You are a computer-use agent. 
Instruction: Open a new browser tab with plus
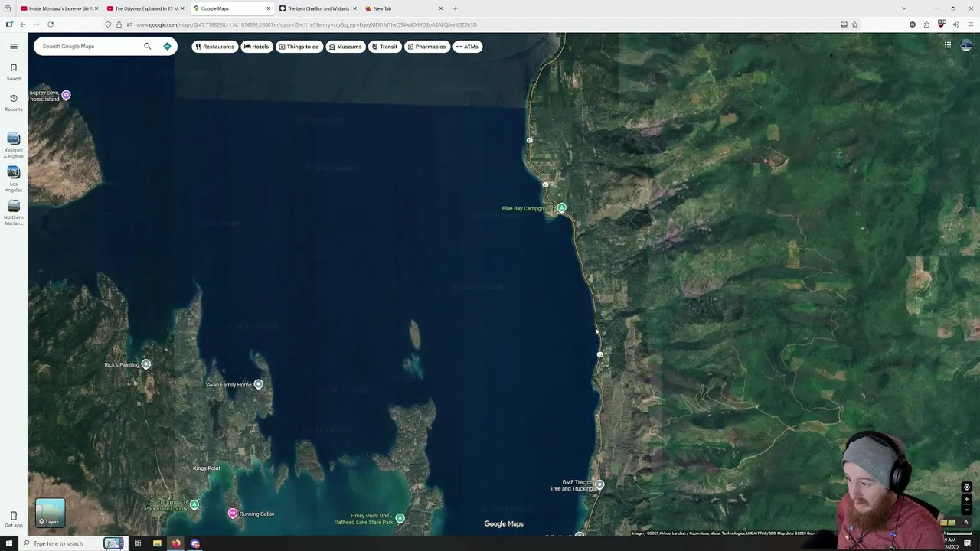[455, 8]
